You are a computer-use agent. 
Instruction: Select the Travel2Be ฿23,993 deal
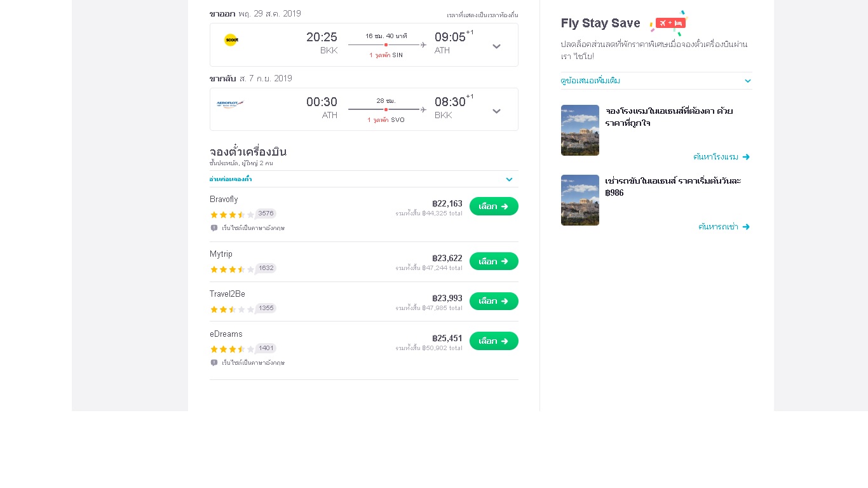tap(494, 301)
